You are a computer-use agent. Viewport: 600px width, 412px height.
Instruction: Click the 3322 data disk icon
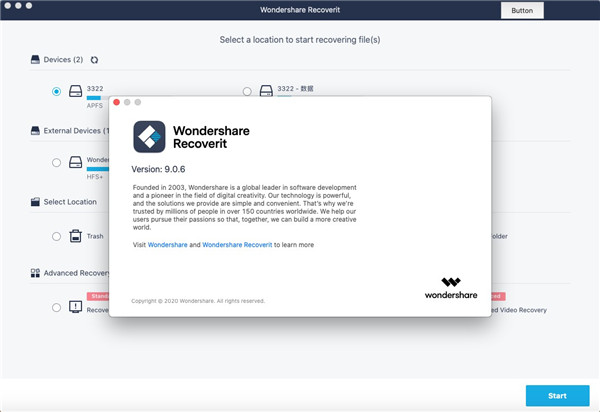pyautogui.click(x=266, y=91)
